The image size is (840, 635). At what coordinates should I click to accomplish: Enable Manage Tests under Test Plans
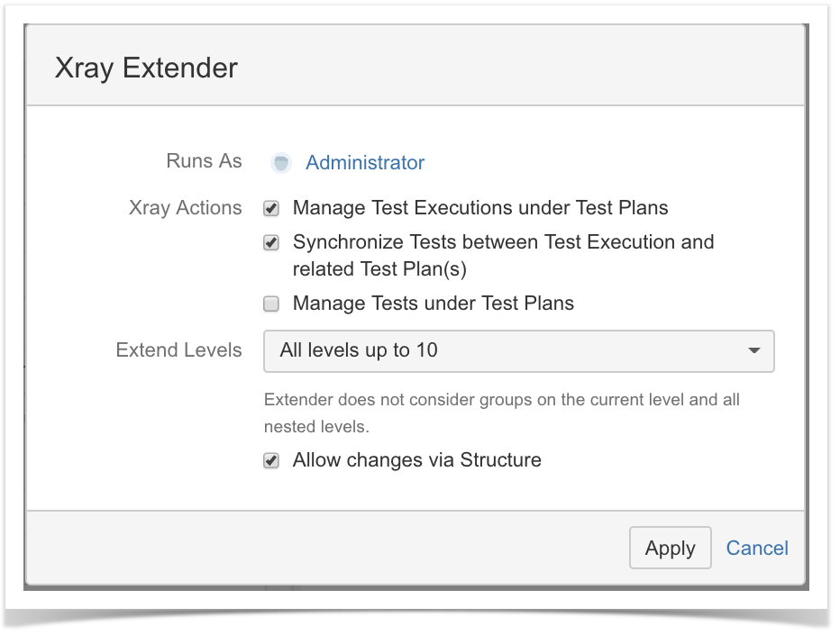click(x=271, y=304)
